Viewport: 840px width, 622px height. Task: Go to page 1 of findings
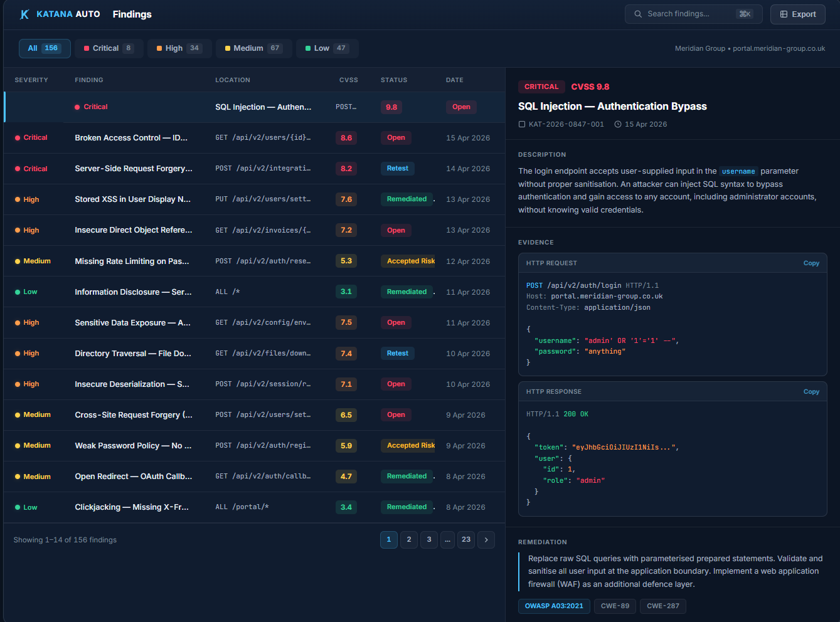click(389, 540)
